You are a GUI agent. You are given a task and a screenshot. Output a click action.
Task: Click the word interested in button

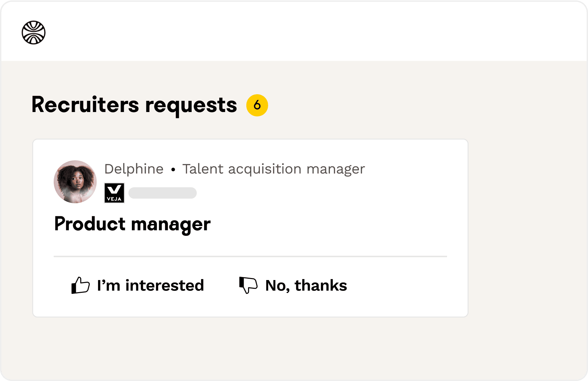164,285
